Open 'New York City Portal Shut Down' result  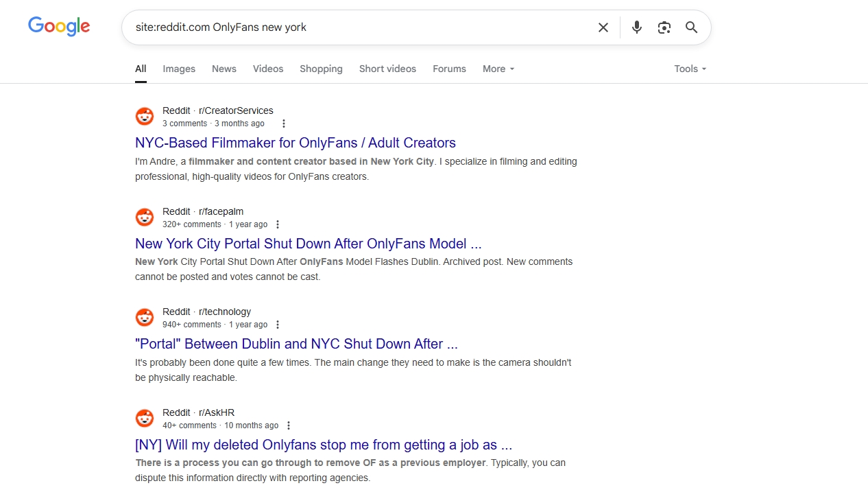309,244
